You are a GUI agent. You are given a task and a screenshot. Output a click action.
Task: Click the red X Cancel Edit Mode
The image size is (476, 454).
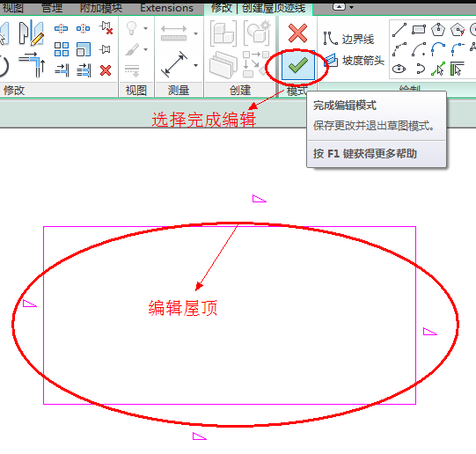[297, 33]
